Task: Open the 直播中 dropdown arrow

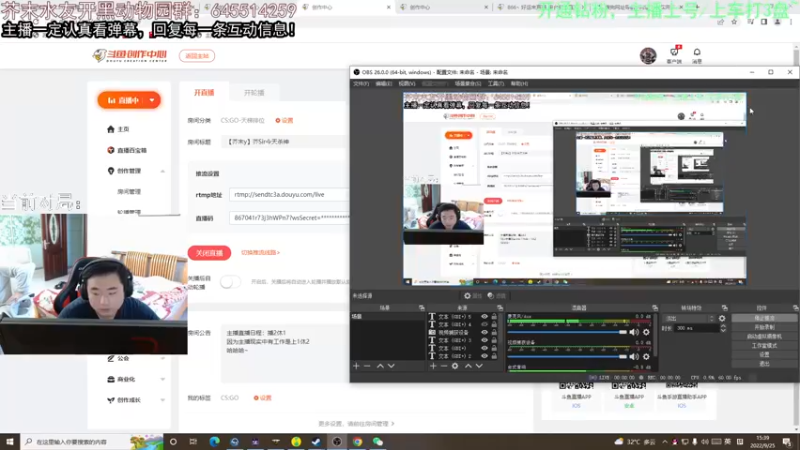Action: [152, 101]
